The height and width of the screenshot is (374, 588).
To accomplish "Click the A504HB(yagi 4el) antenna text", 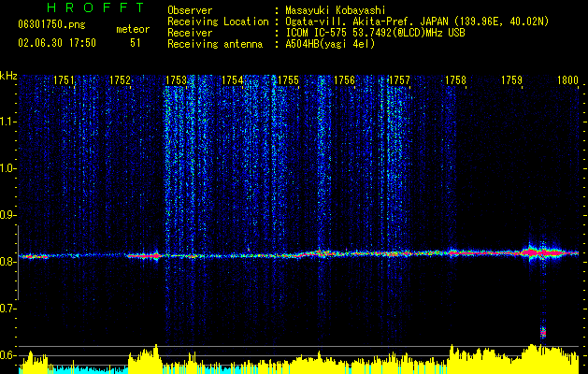I will click(x=330, y=44).
